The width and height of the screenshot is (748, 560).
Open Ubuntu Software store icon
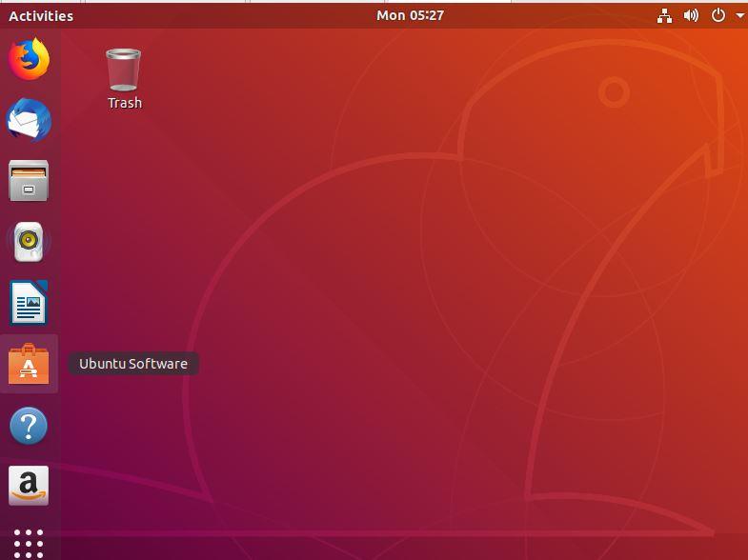29,364
